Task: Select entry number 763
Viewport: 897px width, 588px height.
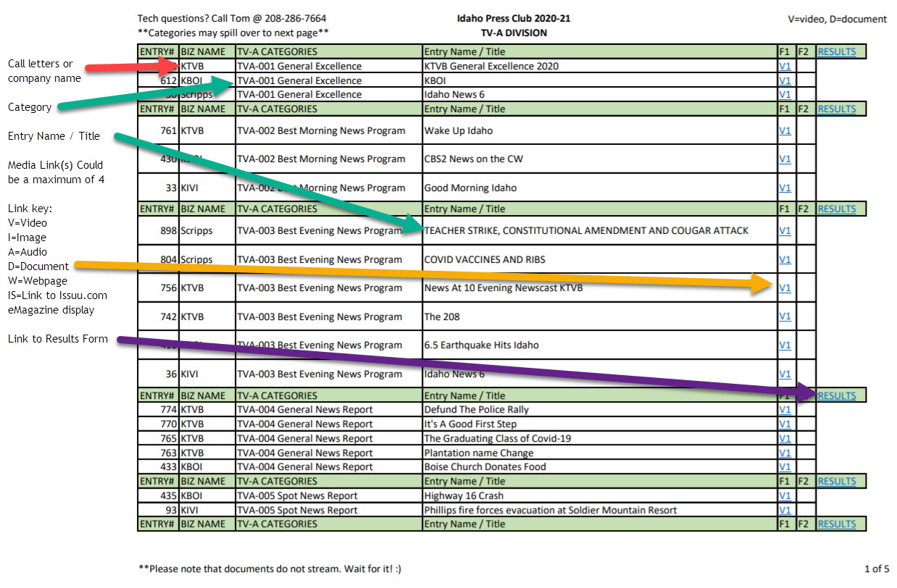Action: click(168, 453)
